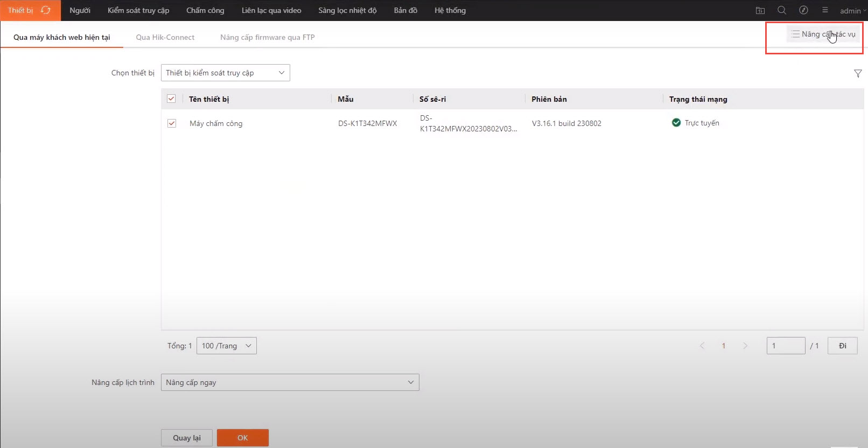Open the admin account menu

852,11
